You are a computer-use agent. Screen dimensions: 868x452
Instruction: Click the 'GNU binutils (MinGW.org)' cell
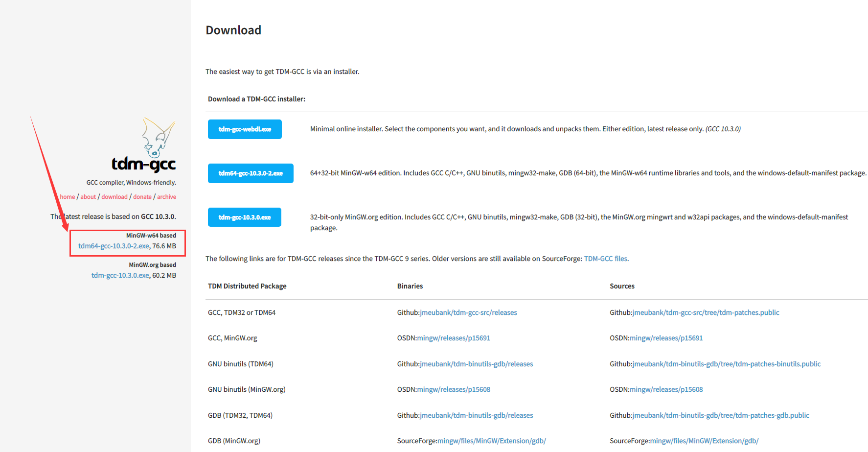247,389
